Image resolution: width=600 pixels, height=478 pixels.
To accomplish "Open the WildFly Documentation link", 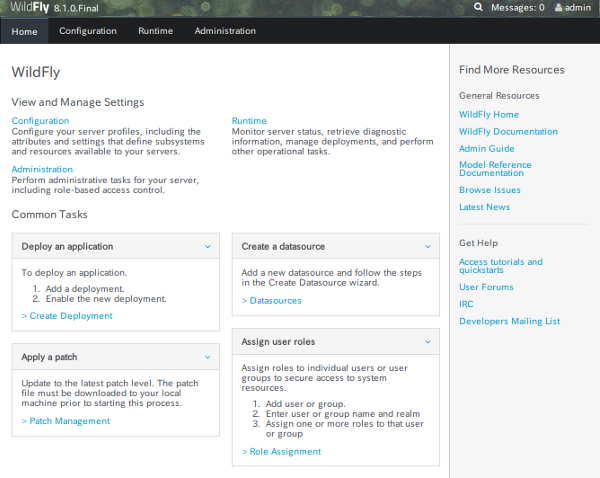I will 508,132.
